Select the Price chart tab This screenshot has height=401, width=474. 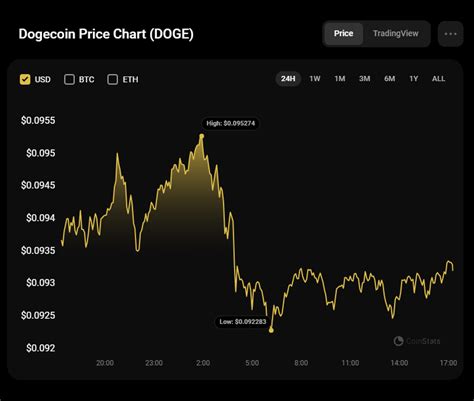point(344,33)
